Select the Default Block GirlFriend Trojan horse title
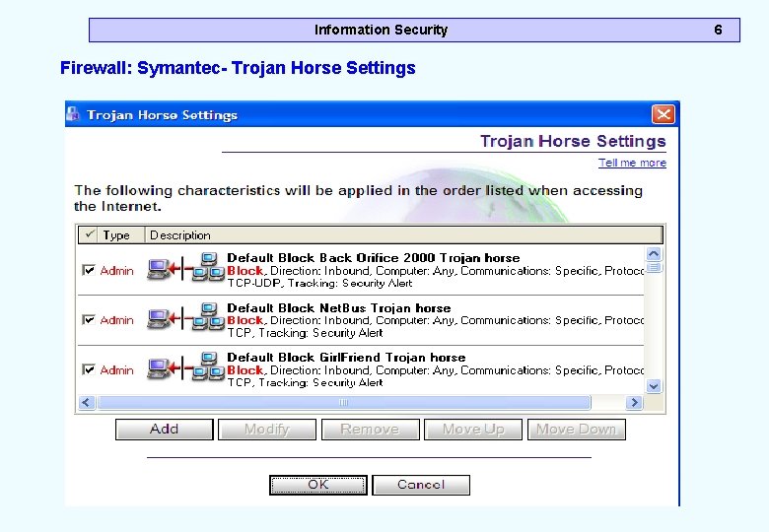The height and width of the screenshot is (532, 769). tap(346, 357)
